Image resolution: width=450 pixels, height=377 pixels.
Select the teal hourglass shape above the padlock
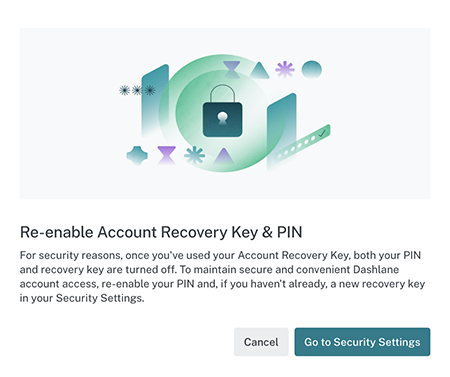tap(232, 70)
